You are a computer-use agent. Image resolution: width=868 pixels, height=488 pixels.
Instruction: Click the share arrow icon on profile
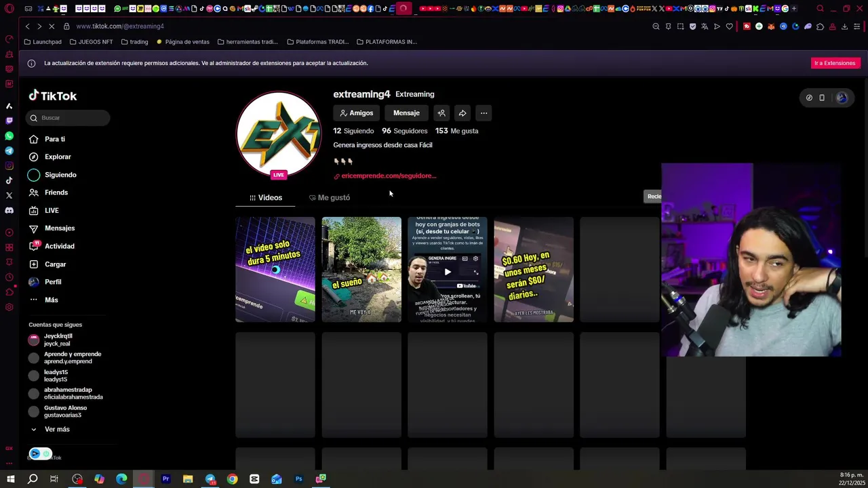pos(462,113)
